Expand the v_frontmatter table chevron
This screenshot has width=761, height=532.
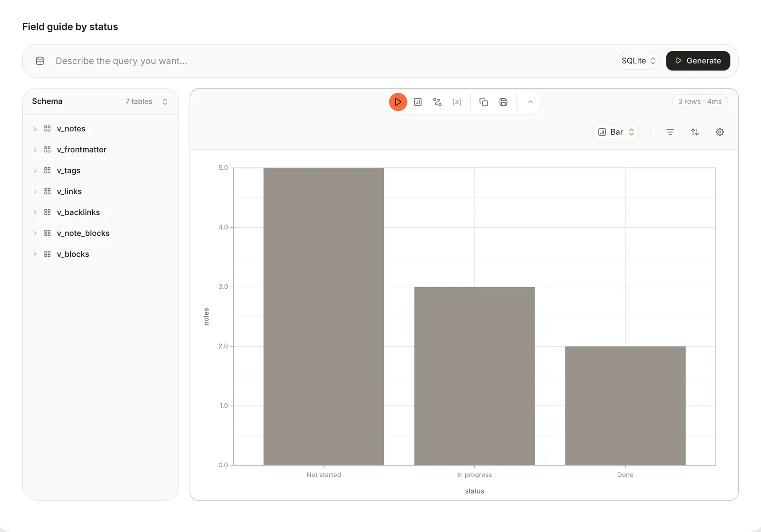[35, 150]
